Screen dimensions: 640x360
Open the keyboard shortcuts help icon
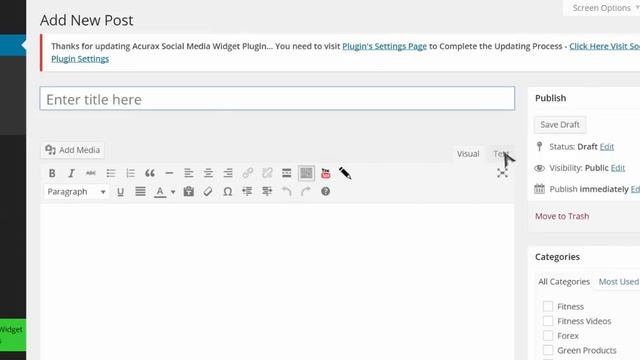(x=325, y=191)
